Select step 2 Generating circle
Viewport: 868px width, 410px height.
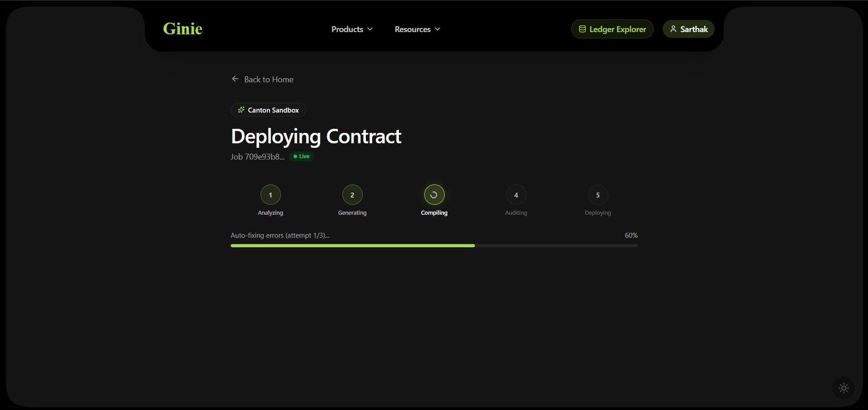coord(352,195)
